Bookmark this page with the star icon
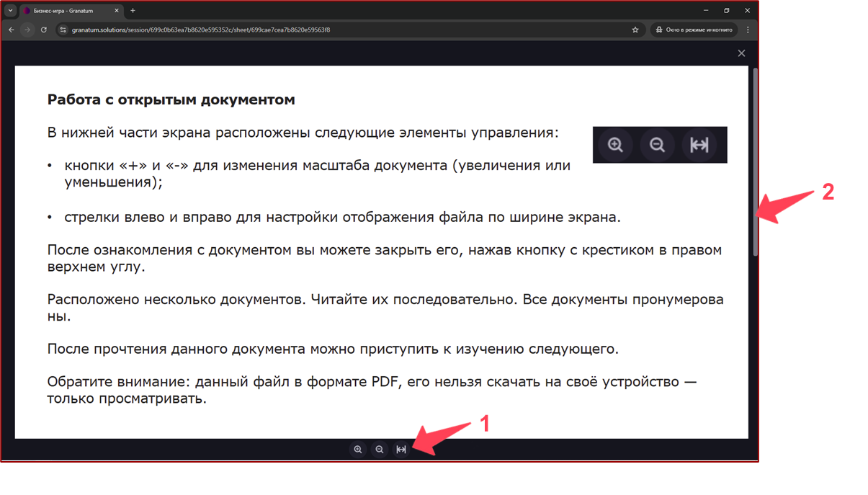This screenshot has width=868, height=495. pos(635,30)
